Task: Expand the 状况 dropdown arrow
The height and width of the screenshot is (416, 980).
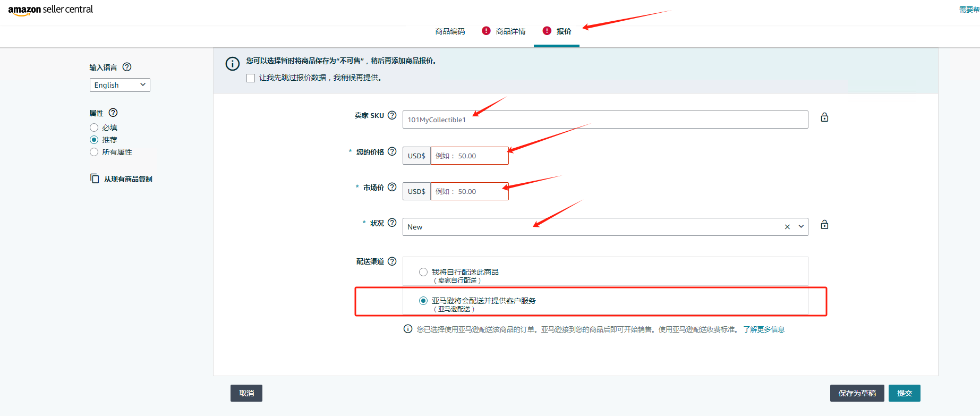Action: pyautogui.click(x=801, y=227)
